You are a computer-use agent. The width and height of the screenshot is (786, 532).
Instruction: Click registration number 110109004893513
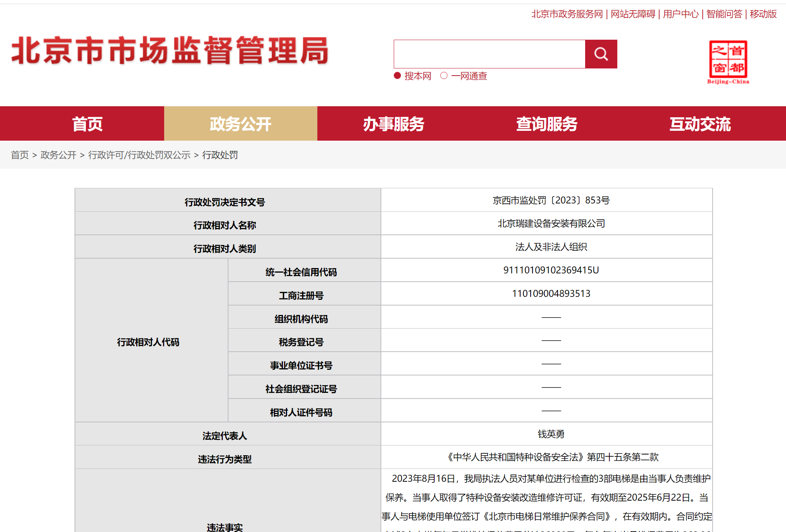tap(551, 293)
